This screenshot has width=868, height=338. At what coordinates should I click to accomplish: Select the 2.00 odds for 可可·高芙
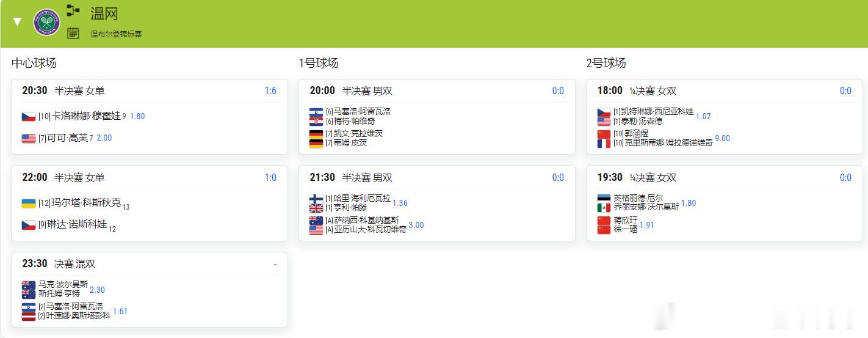pos(104,138)
